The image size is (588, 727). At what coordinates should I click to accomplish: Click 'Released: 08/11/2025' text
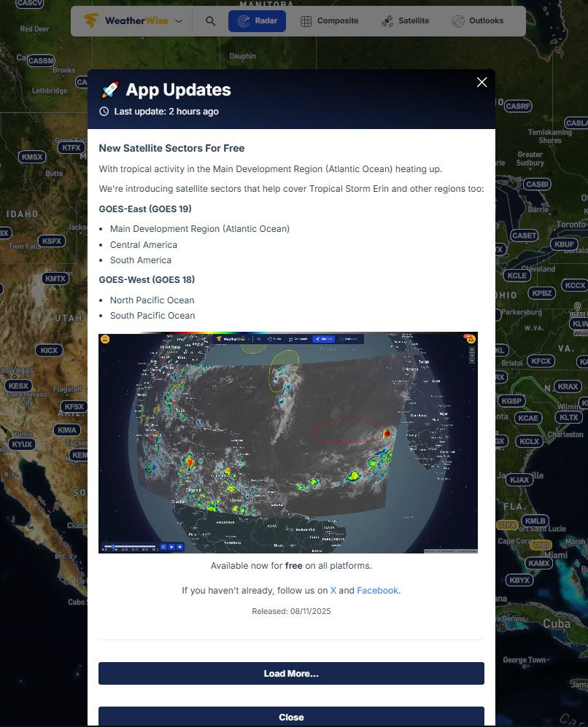point(291,611)
